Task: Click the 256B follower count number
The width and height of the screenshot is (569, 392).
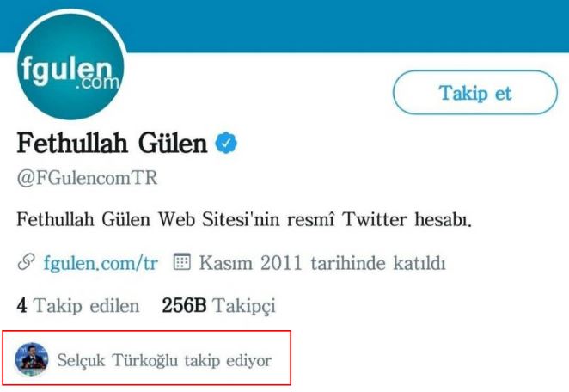Action: pos(184,306)
